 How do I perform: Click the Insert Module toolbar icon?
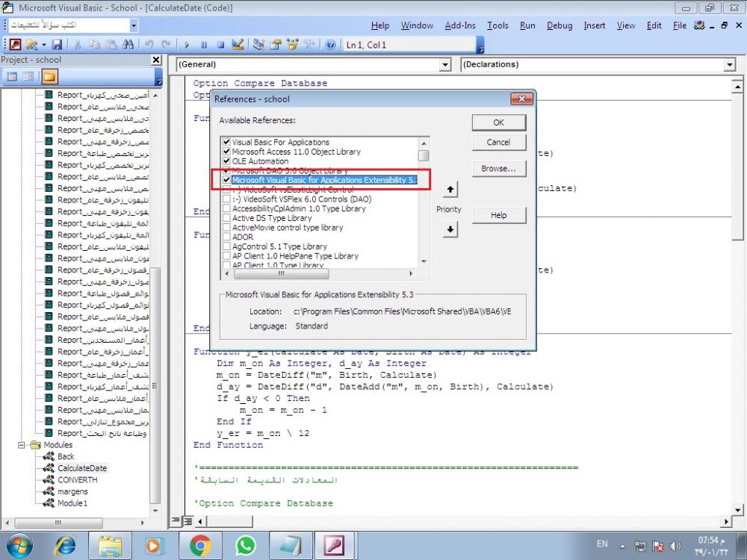[31, 45]
